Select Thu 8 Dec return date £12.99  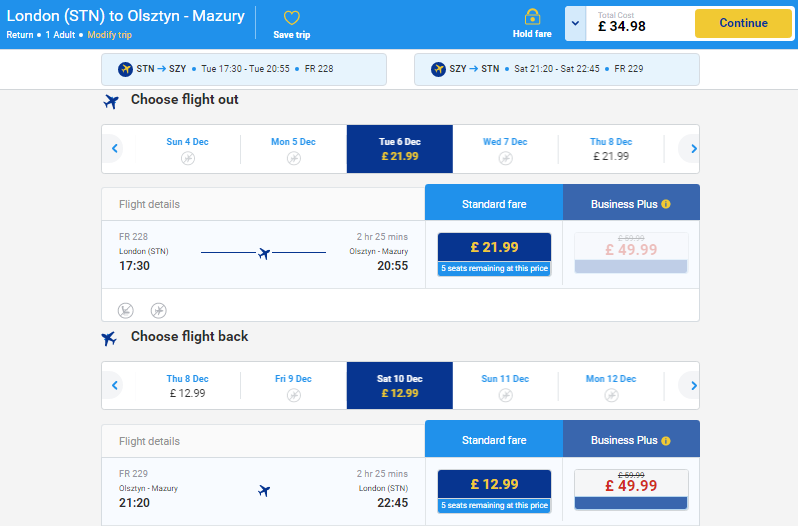(x=187, y=386)
